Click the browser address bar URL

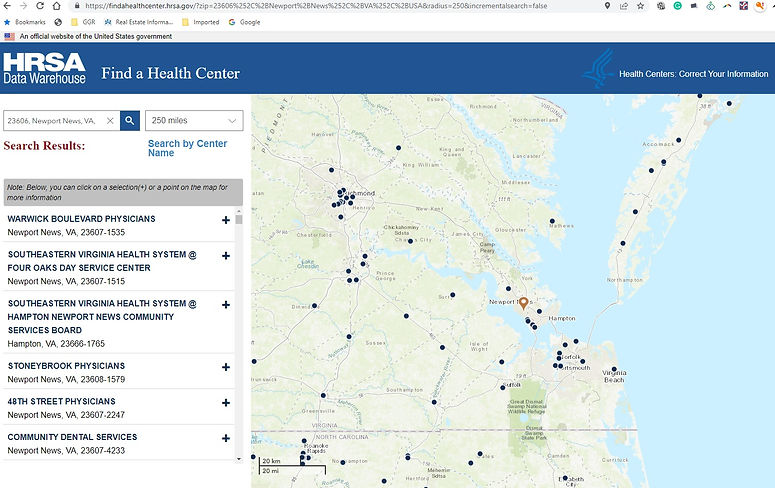point(316,6)
